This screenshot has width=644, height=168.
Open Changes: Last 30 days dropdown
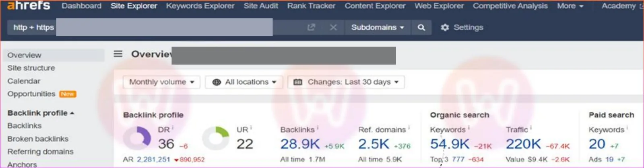point(346,82)
